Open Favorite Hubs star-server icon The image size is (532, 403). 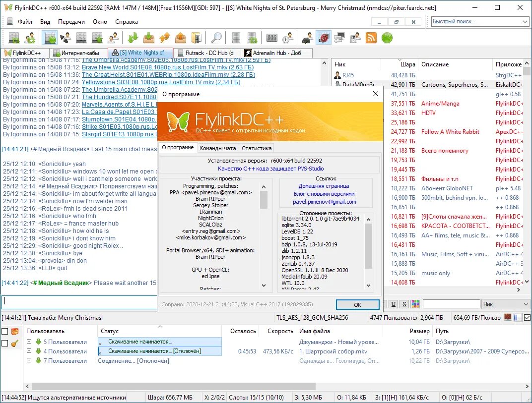coord(97,38)
